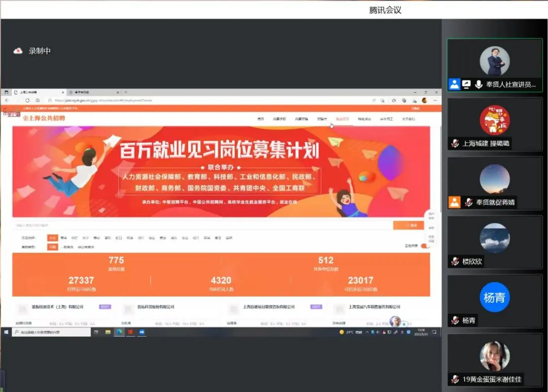Click the 27337 statistic value
Image resolution: width=548 pixels, height=392 pixels.
click(81, 280)
